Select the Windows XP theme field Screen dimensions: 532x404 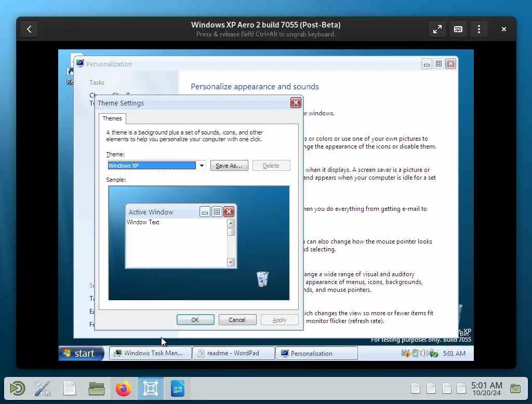[x=152, y=166]
